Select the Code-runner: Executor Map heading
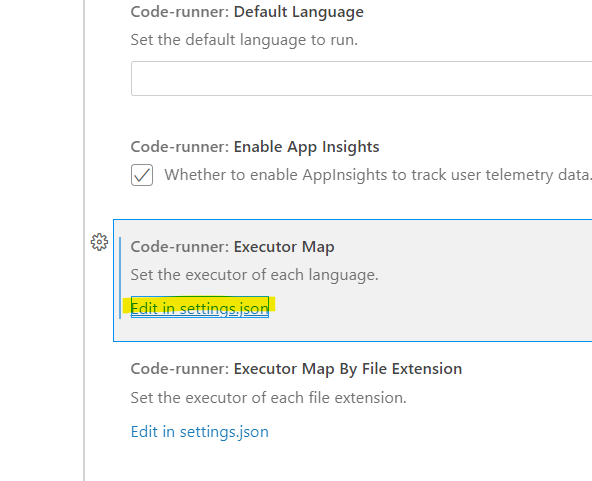The width and height of the screenshot is (592, 481). click(x=233, y=247)
